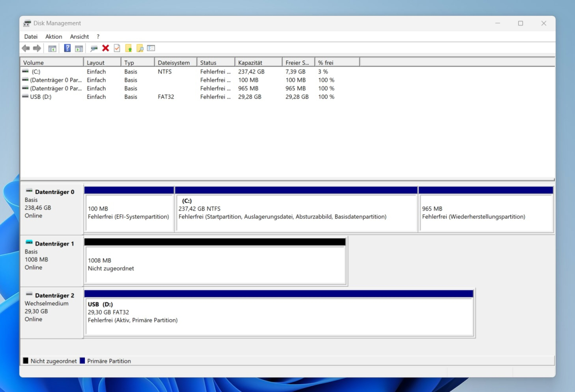Click the 3 % free cell

(323, 72)
